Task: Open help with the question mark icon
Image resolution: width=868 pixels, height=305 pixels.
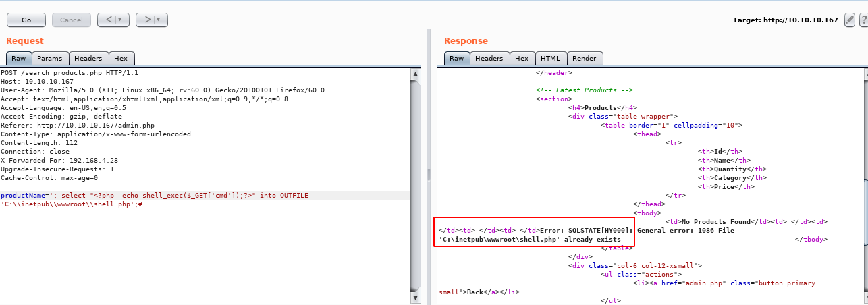Action: tap(863, 20)
